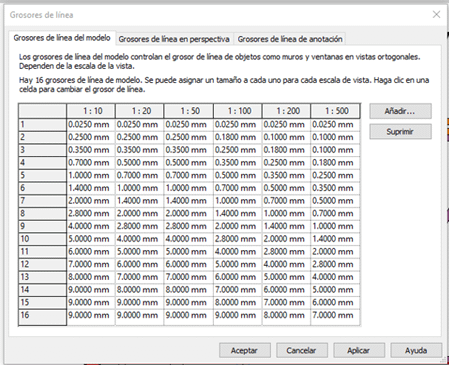Screen dimensions: 449x365
Task: Select the 1 : 500 column header
Action: tap(335, 111)
